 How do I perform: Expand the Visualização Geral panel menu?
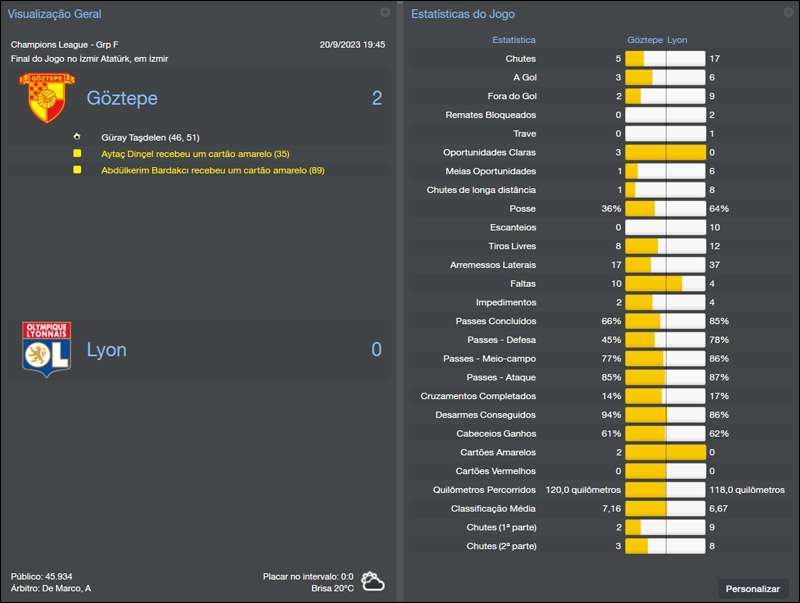tap(385, 13)
